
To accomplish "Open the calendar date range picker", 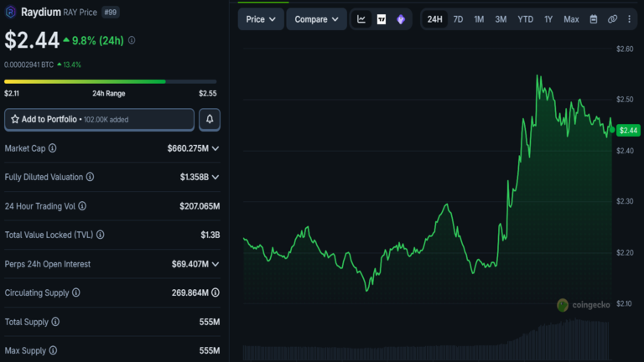I will (594, 19).
